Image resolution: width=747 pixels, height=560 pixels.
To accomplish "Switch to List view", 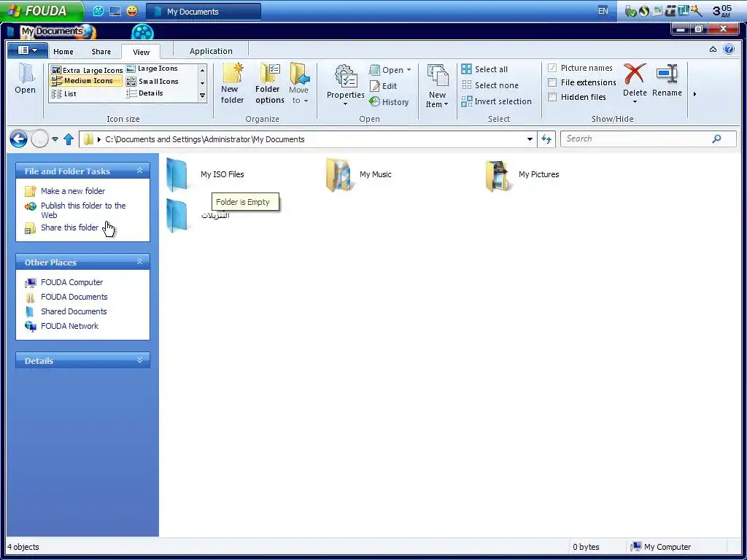I will click(x=64, y=94).
